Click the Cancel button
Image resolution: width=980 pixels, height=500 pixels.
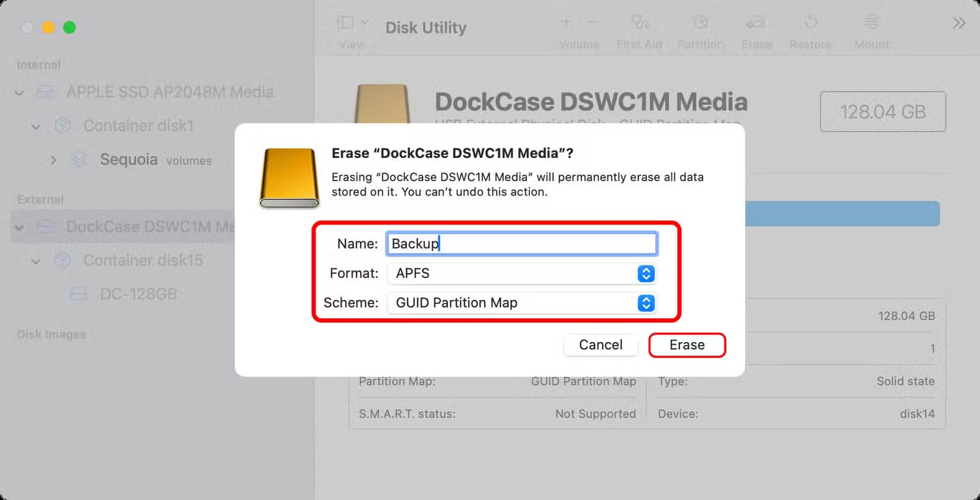pos(600,345)
